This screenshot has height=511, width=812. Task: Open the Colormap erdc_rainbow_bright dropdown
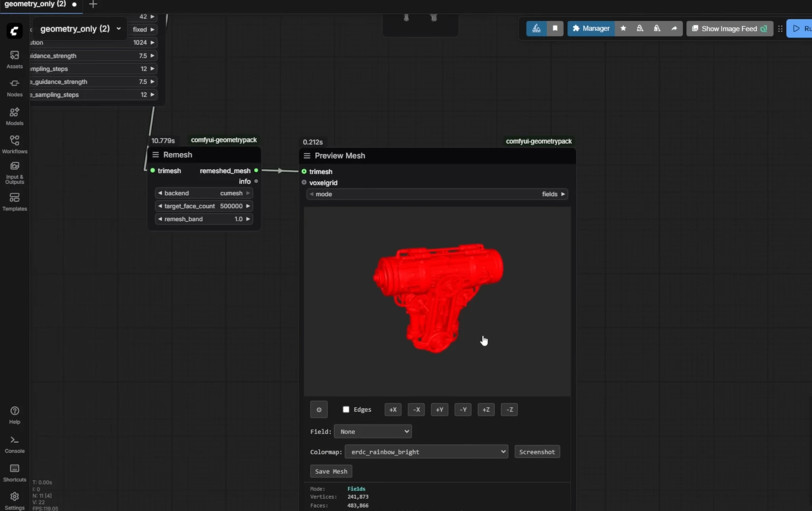426,452
